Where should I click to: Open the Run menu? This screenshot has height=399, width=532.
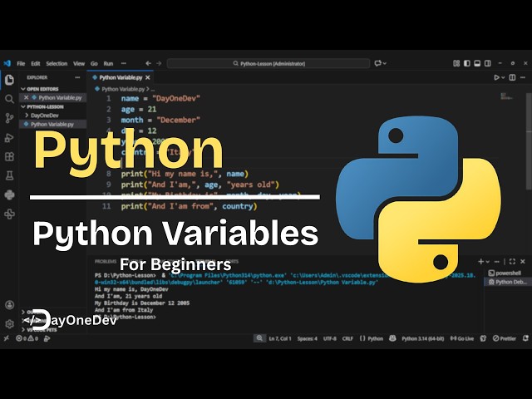tap(108, 63)
